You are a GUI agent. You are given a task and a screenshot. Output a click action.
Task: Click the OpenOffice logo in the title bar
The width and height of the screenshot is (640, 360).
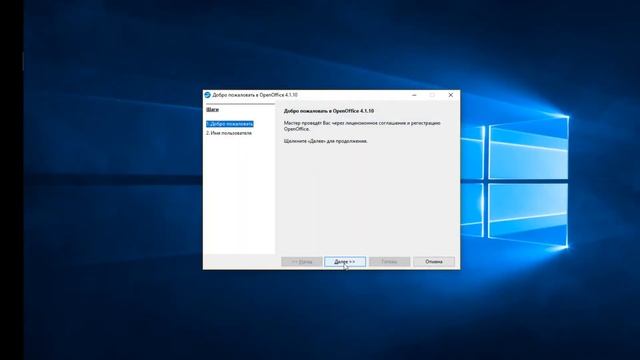[207, 95]
